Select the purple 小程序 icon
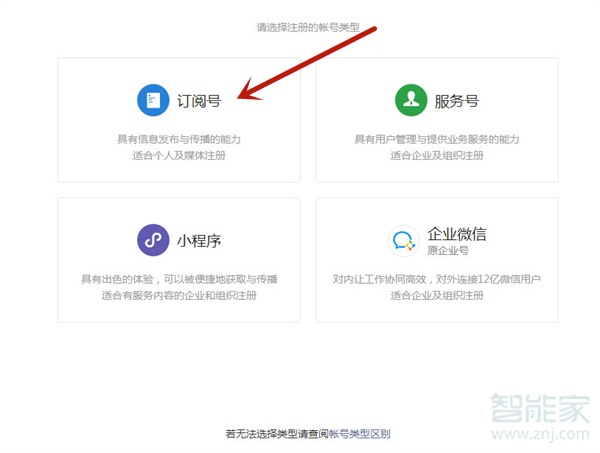 153,241
